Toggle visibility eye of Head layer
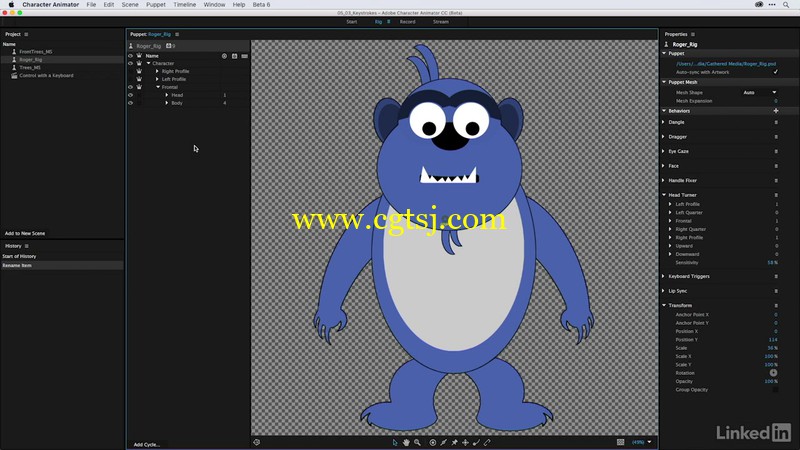The image size is (800, 450). click(x=130, y=95)
